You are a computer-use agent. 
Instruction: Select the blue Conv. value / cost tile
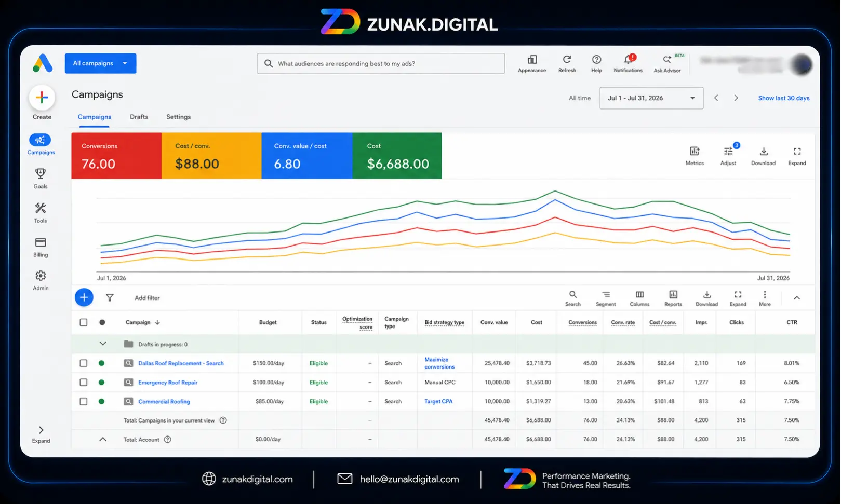coord(307,156)
